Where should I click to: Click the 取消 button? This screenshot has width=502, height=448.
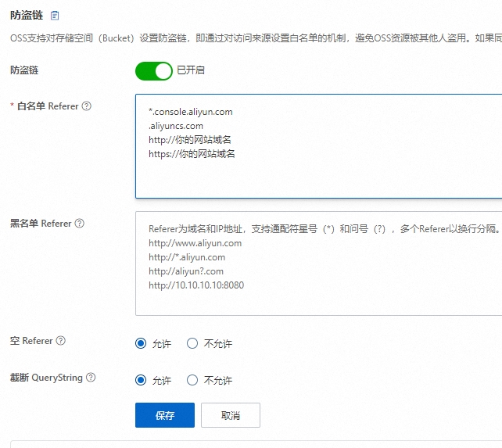[230, 415]
